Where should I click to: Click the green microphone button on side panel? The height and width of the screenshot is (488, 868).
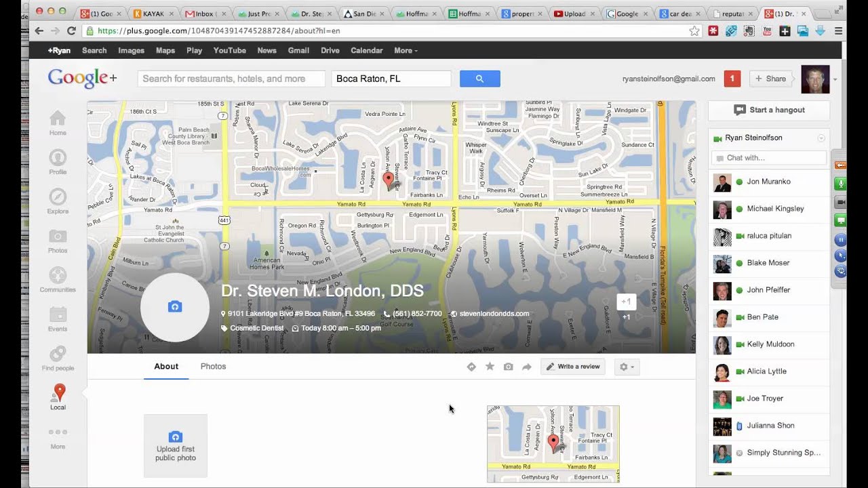coord(841,184)
